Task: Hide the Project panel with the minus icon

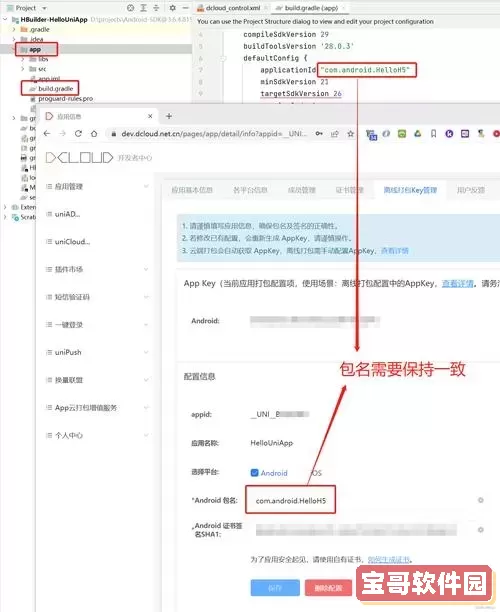Action: point(185,8)
